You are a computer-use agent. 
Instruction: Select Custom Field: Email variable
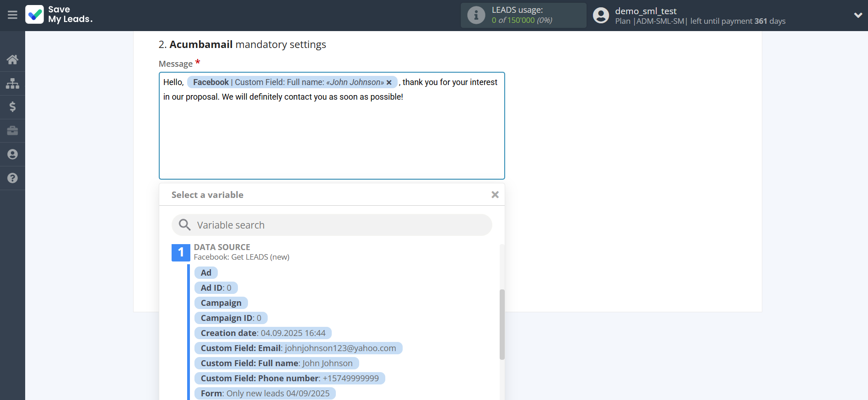pyautogui.click(x=298, y=348)
